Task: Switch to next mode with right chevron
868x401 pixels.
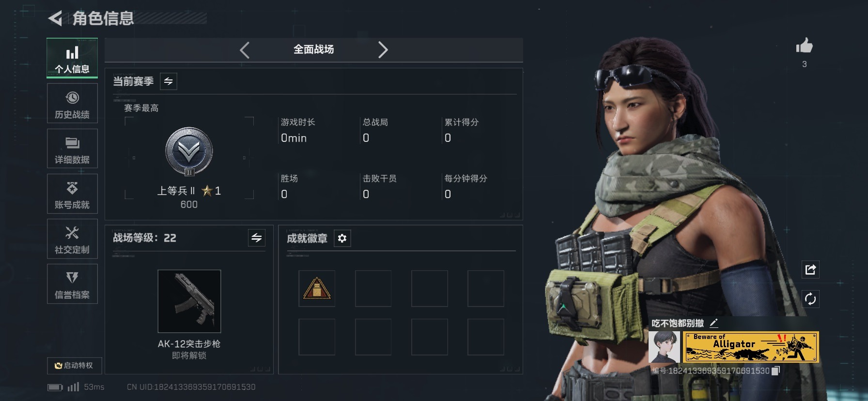Action: tap(383, 50)
